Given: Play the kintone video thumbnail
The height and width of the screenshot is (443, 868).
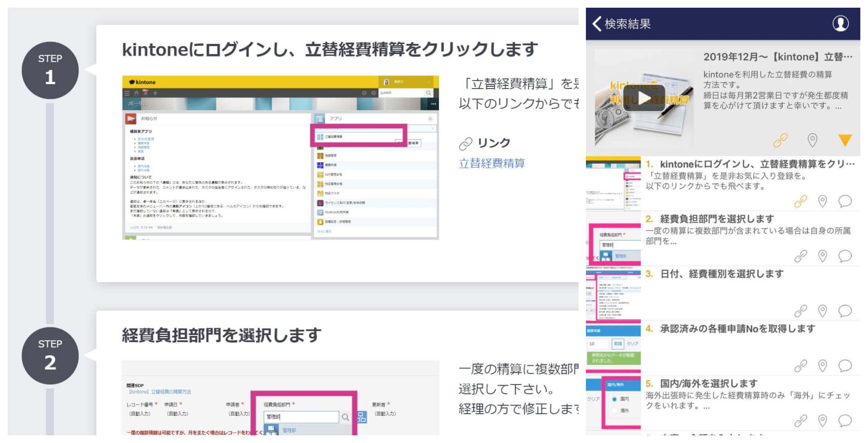Looking at the screenshot, I should tap(644, 99).
